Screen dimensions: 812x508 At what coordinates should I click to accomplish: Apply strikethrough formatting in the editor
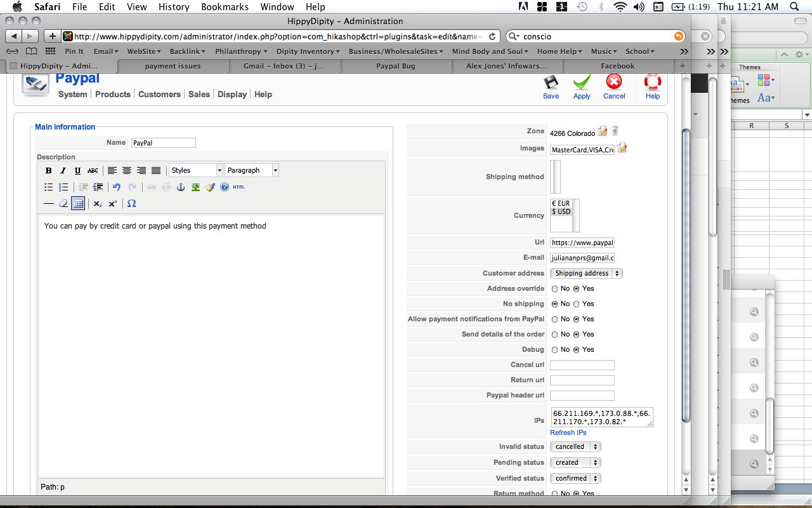[x=93, y=170]
